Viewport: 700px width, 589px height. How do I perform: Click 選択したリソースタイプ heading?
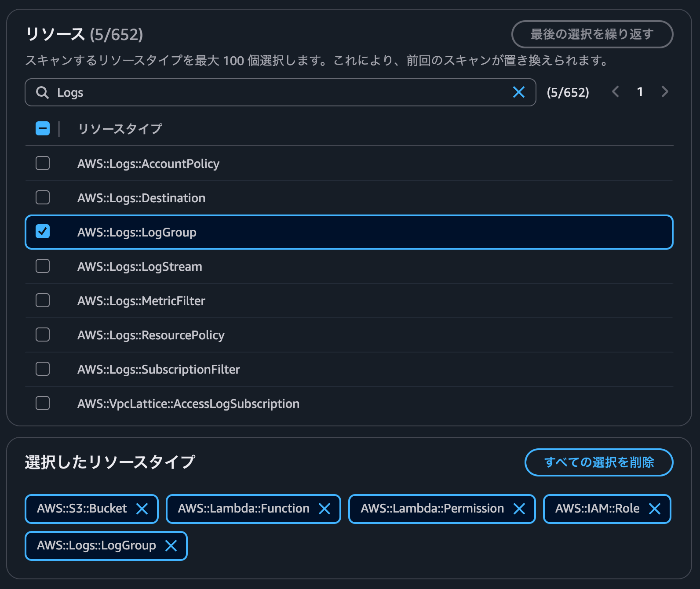pos(110,462)
